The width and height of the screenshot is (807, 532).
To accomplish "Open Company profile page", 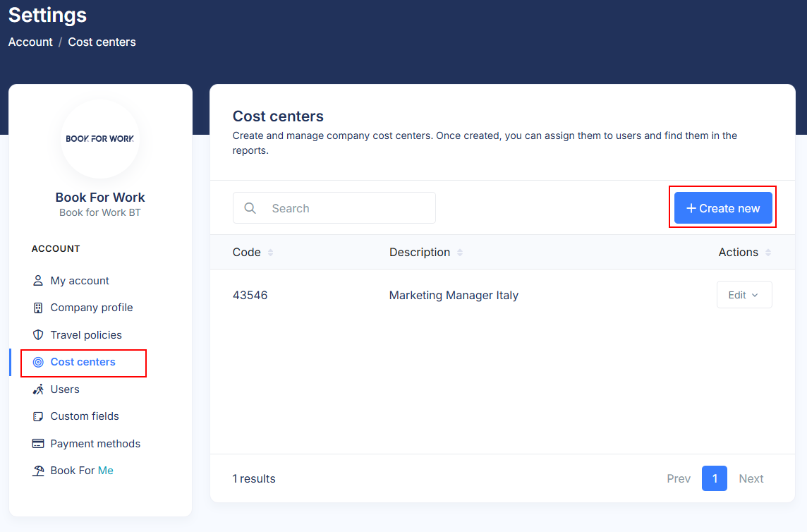I will pos(92,308).
